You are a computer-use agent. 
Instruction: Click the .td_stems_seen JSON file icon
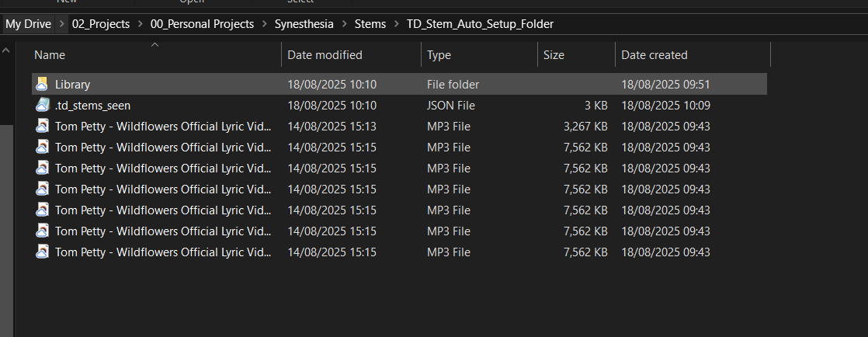(x=42, y=105)
